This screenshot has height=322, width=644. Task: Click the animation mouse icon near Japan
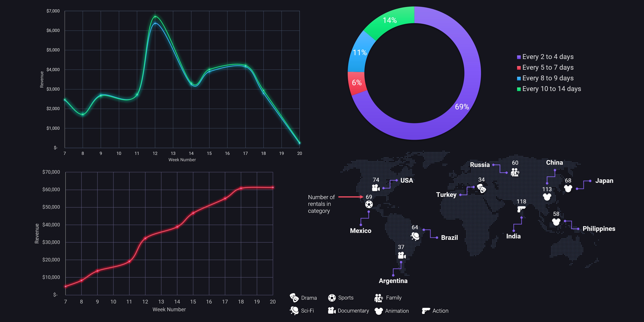[568, 188]
